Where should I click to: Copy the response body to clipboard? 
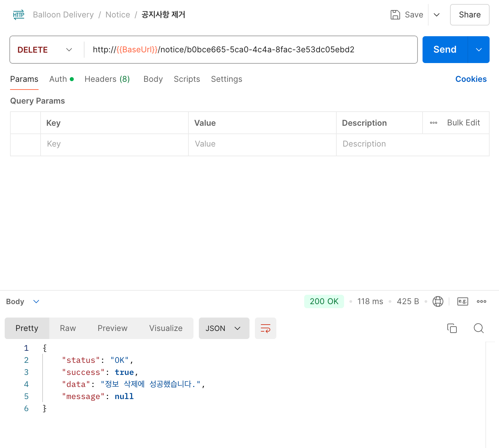[x=452, y=328]
